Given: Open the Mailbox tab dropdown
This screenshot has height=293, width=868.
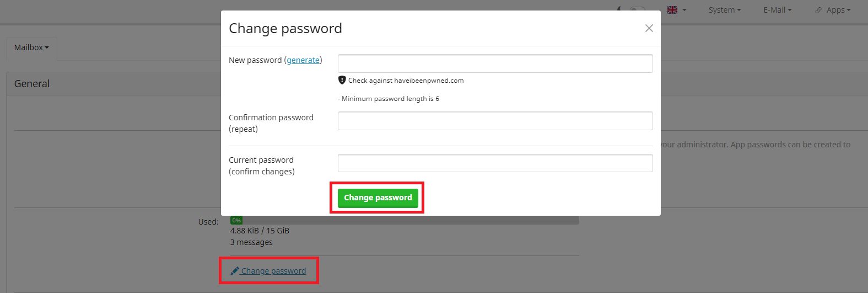Looking at the screenshot, I should pos(31,47).
